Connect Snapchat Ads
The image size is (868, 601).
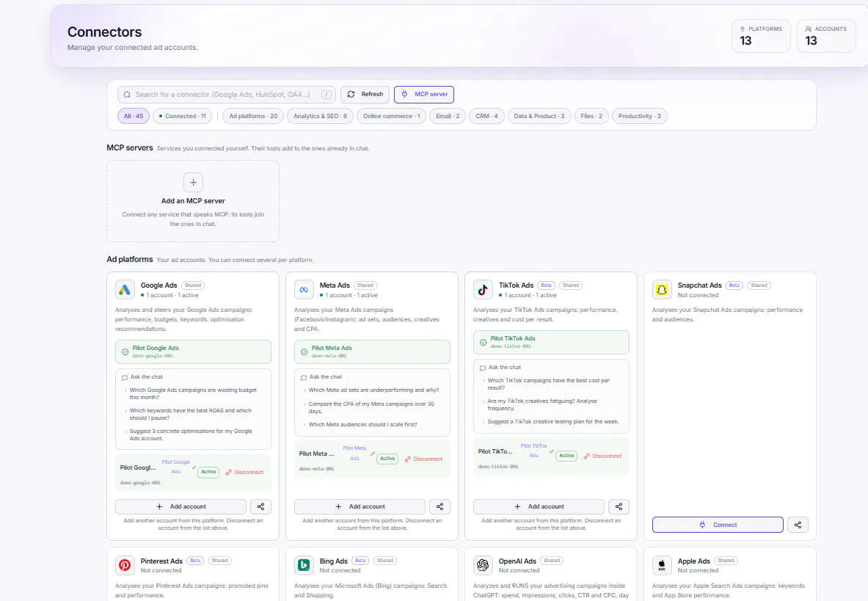pos(718,525)
